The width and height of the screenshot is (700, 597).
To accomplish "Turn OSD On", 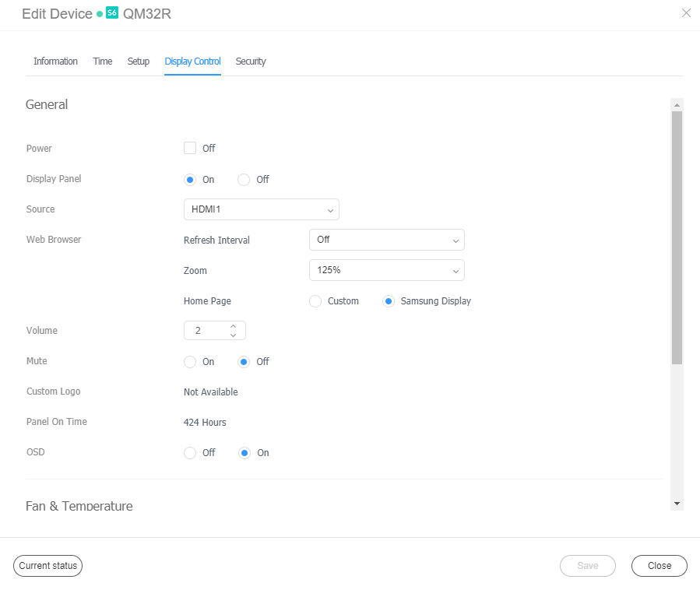I will pos(244,453).
